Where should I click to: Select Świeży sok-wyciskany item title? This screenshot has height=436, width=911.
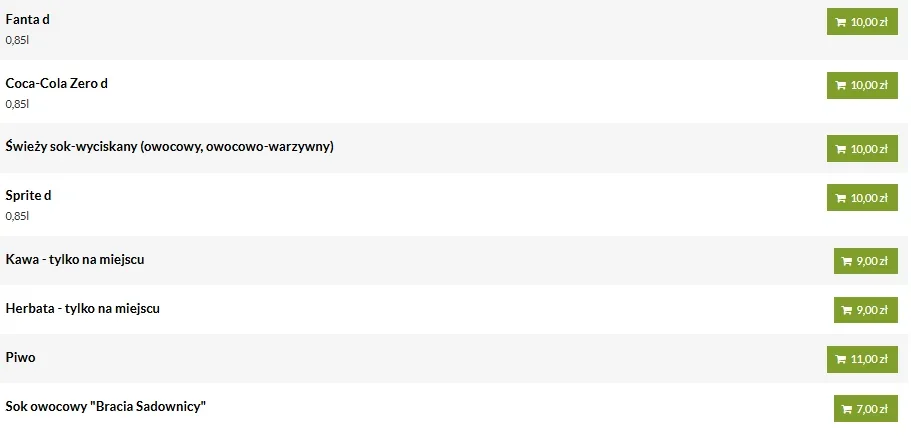coord(169,146)
